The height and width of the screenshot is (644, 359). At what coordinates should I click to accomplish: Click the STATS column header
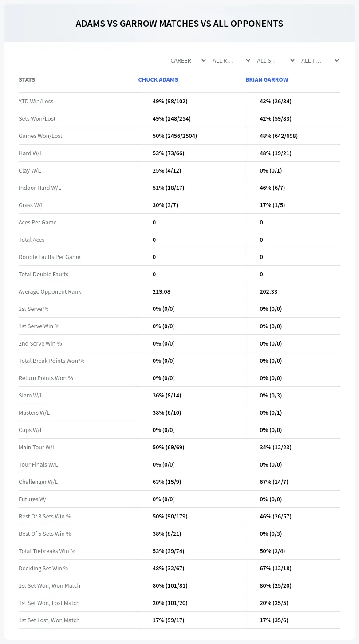click(27, 80)
